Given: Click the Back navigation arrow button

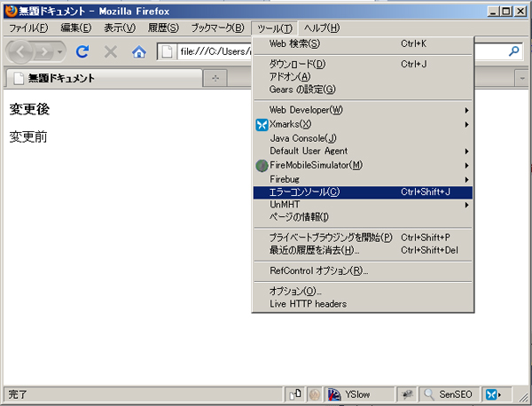Looking at the screenshot, I should (20, 52).
